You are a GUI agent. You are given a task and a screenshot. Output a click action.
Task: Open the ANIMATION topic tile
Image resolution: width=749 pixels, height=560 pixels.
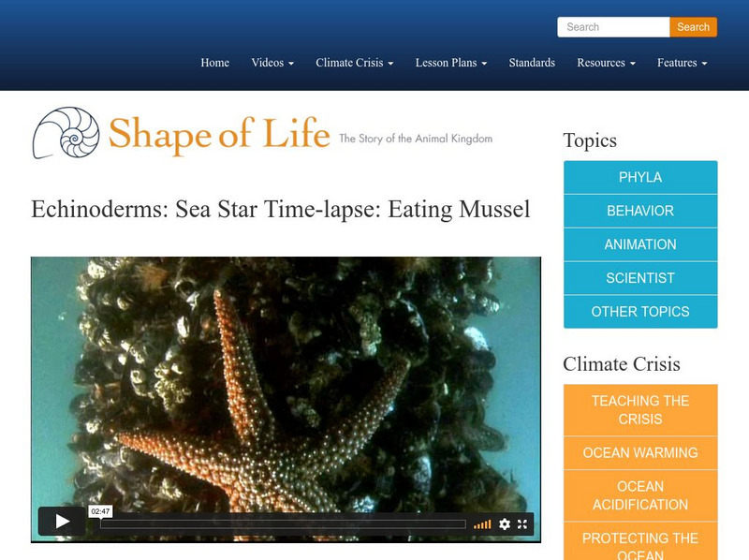point(639,244)
